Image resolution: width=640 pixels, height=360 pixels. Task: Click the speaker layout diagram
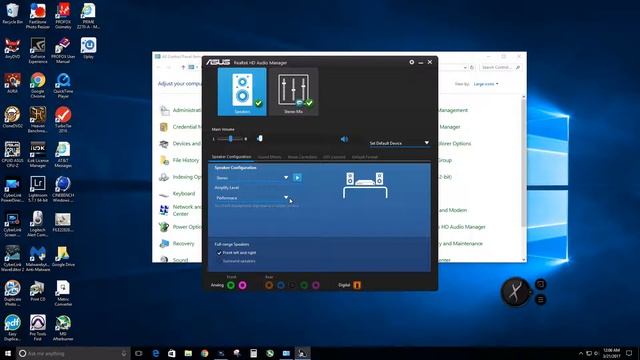[x=365, y=185]
